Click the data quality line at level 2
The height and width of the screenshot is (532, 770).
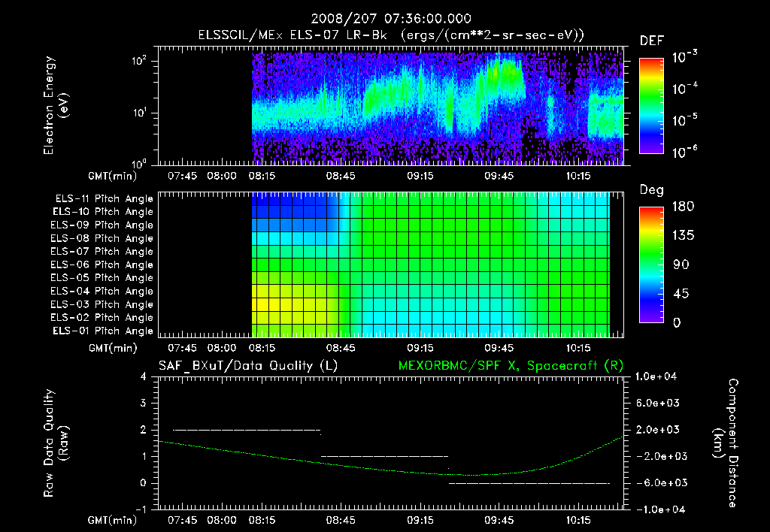[x=247, y=430]
